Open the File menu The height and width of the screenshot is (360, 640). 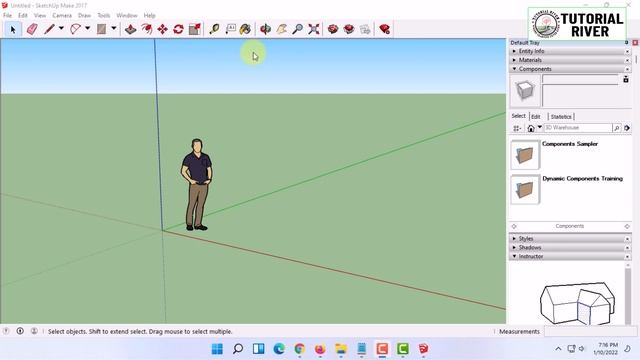point(7,15)
